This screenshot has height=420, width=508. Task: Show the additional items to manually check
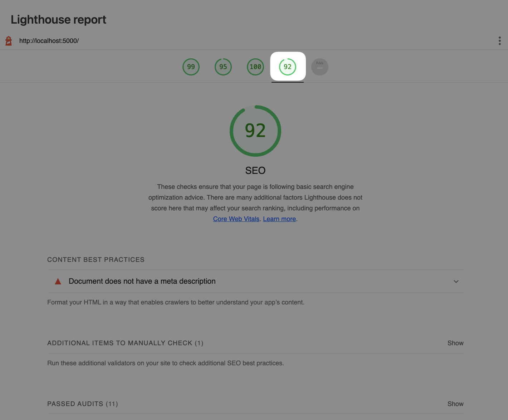coord(455,343)
